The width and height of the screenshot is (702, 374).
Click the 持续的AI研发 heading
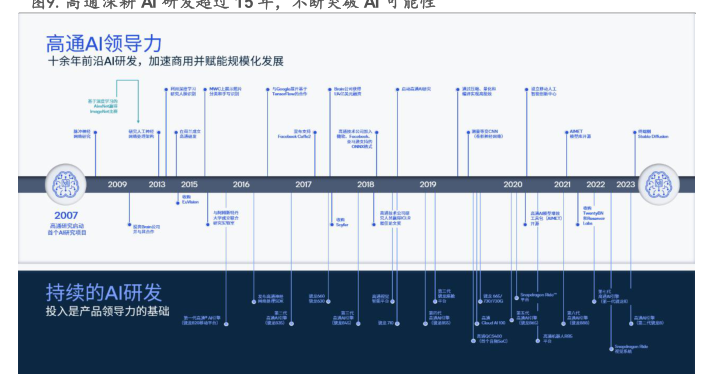tap(104, 292)
